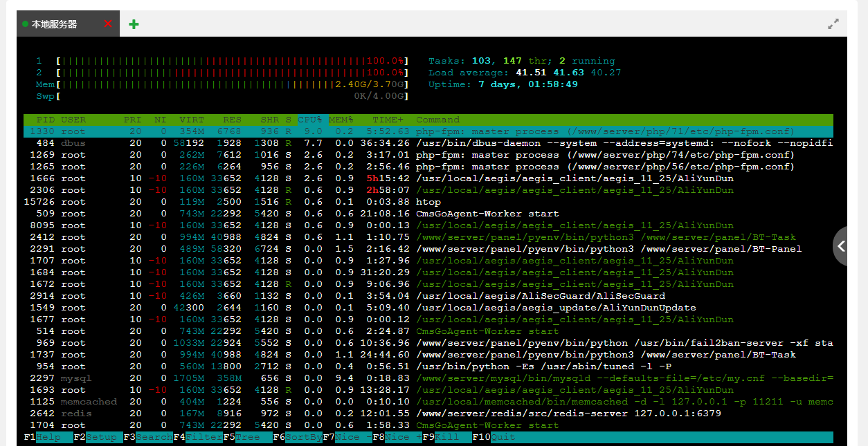This screenshot has height=446, width=868.
Task: Select the redis-server process row
Action: 428,414
